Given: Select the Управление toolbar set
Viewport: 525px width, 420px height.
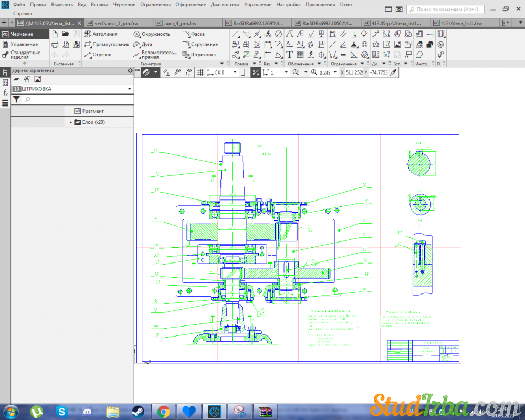Looking at the screenshot, I should point(24,45).
